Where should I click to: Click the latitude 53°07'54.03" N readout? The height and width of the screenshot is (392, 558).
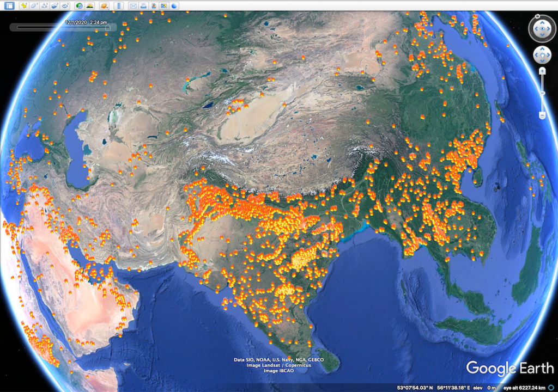pos(415,388)
